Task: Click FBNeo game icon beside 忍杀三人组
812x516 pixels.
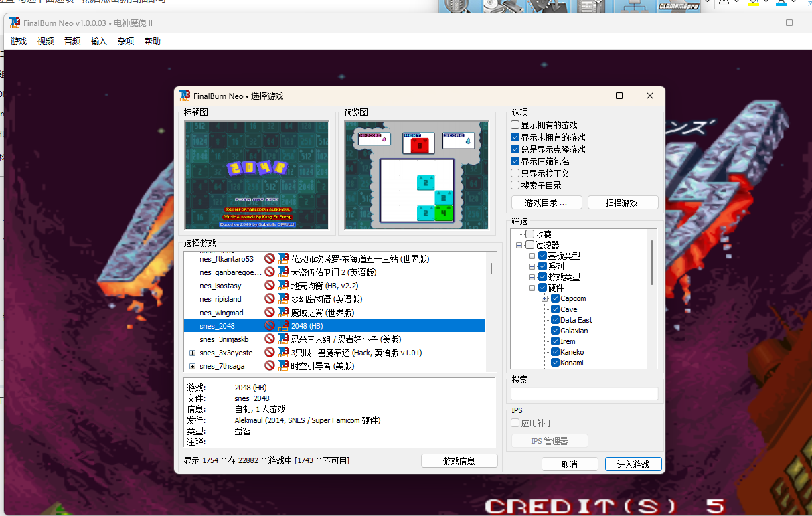Action: click(x=283, y=339)
